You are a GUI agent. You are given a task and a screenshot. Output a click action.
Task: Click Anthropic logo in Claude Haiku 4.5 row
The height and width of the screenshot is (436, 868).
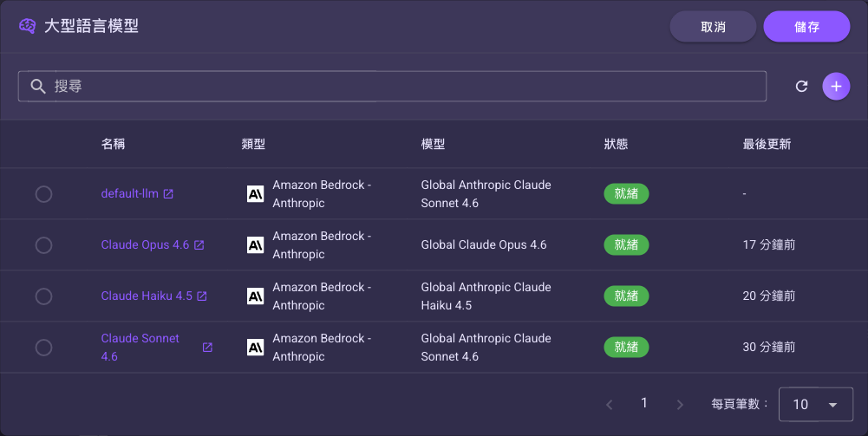pyautogui.click(x=255, y=296)
